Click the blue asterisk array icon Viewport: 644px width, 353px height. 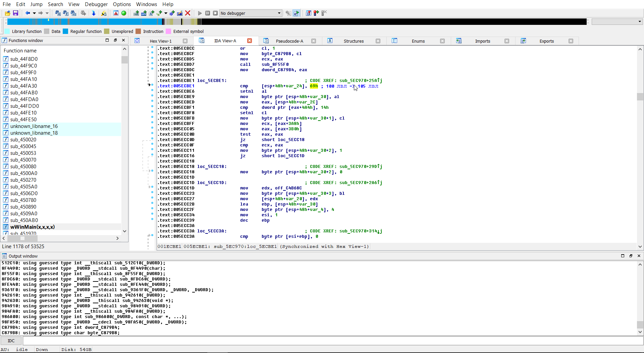point(172,13)
